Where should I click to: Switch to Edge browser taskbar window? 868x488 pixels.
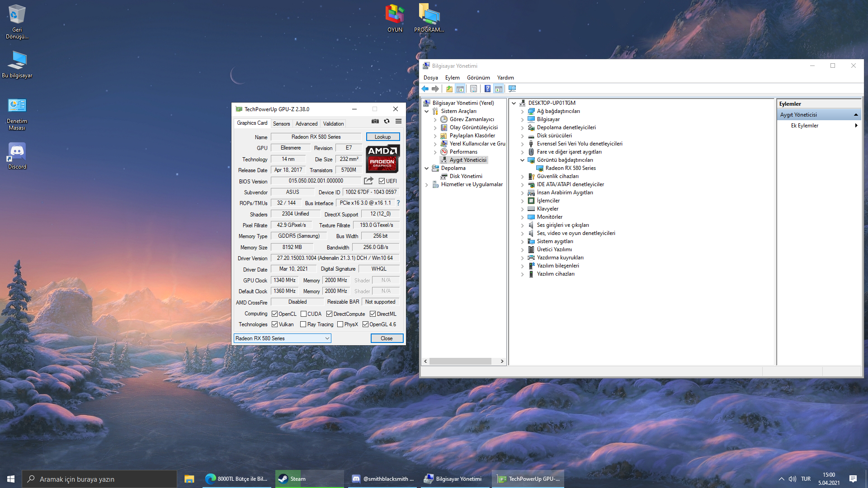point(236,479)
